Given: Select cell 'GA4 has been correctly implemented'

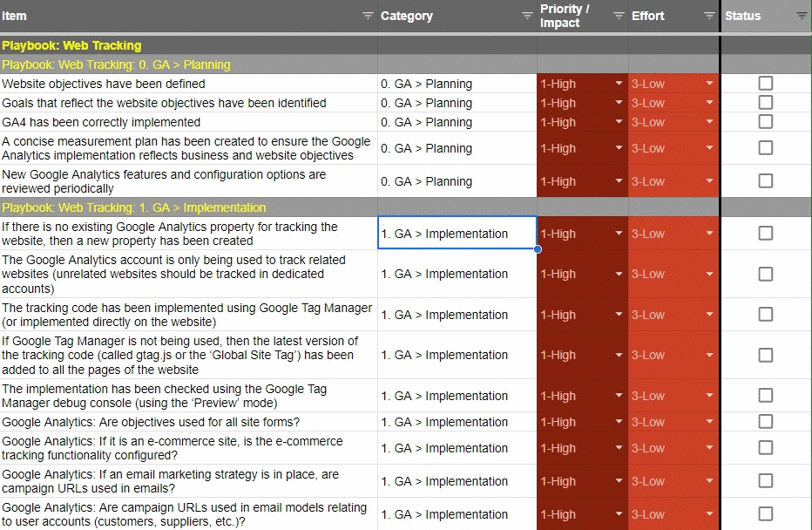Looking at the screenshot, I should [188, 122].
